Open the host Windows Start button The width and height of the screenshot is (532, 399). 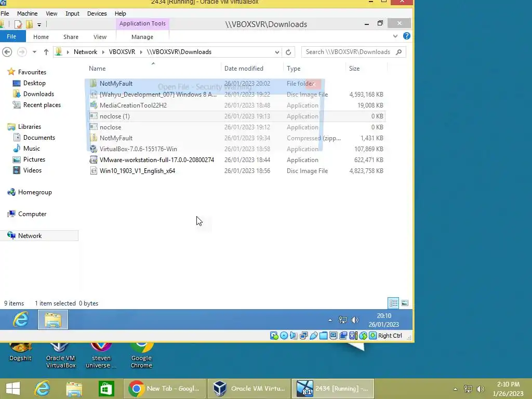13,389
